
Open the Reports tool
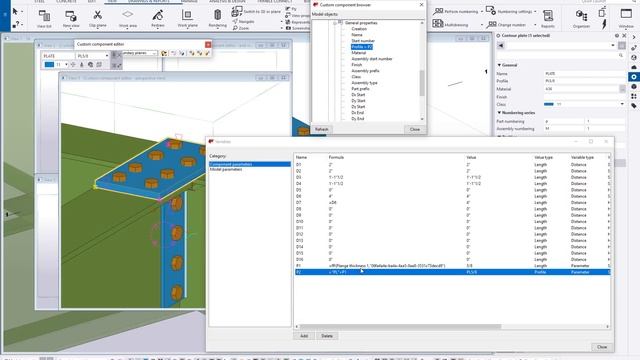548,18
